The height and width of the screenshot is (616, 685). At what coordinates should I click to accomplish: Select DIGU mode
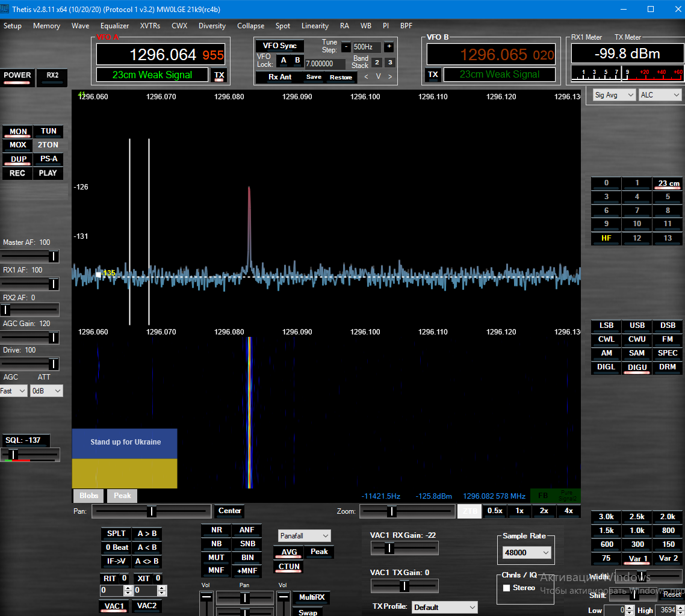pos(636,367)
